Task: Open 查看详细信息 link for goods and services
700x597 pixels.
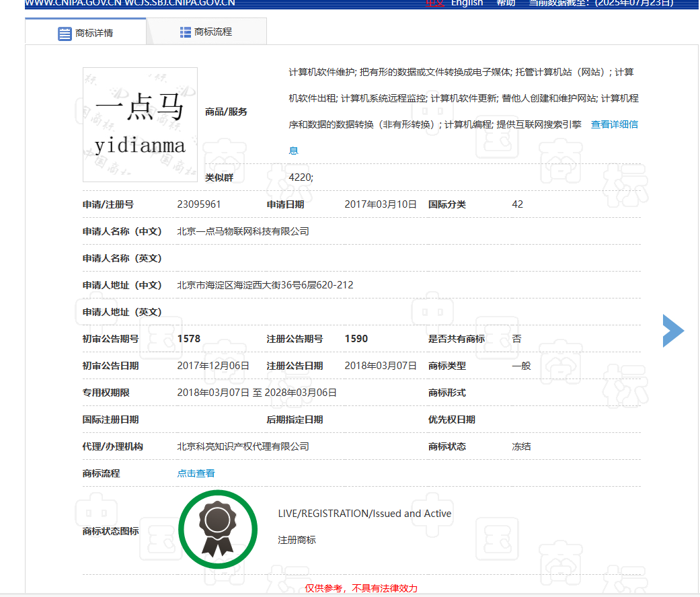Action: pyautogui.click(x=614, y=125)
